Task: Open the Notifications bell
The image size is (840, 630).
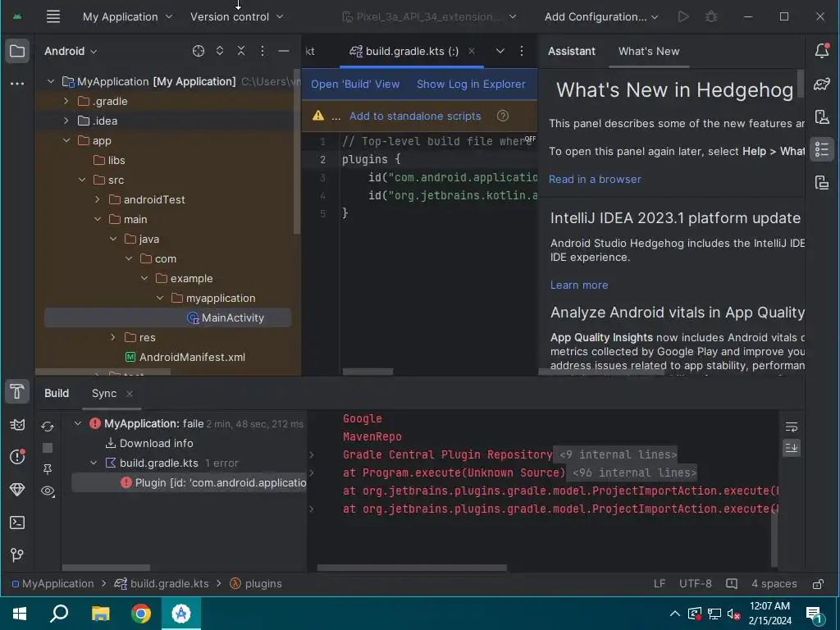Action: click(x=822, y=51)
